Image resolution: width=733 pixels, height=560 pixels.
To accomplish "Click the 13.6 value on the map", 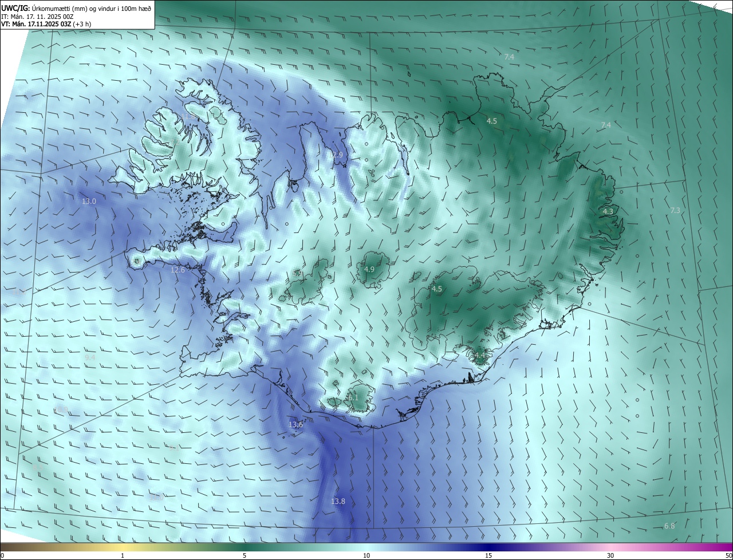I will (295, 424).
